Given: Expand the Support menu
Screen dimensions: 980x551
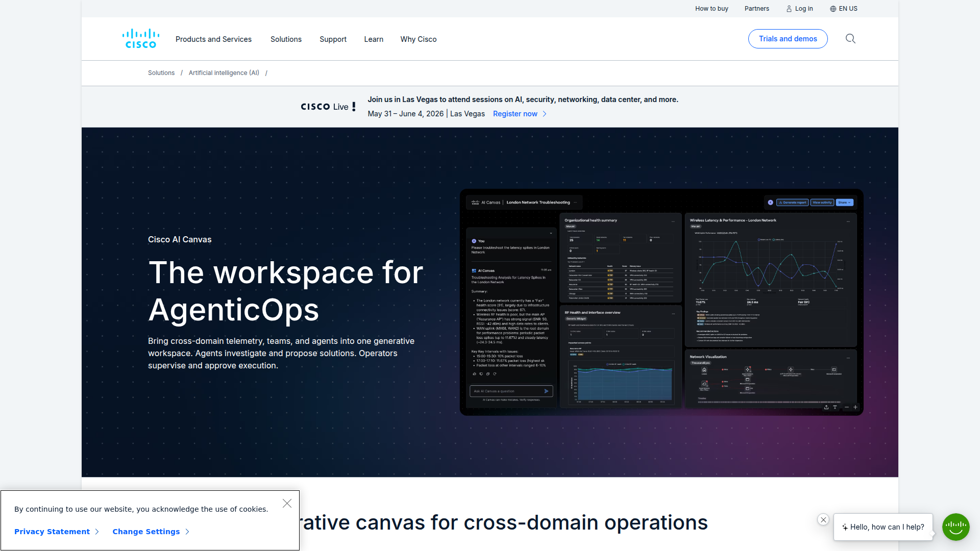Looking at the screenshot, I should (333, 39).
